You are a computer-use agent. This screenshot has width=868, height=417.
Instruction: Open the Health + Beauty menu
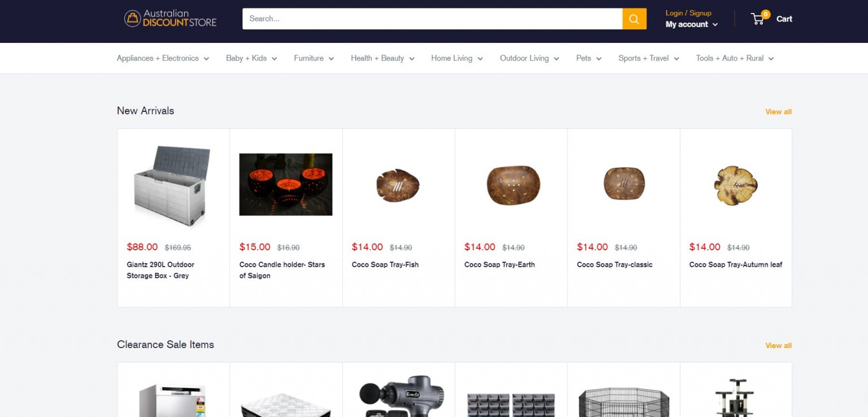383,58
